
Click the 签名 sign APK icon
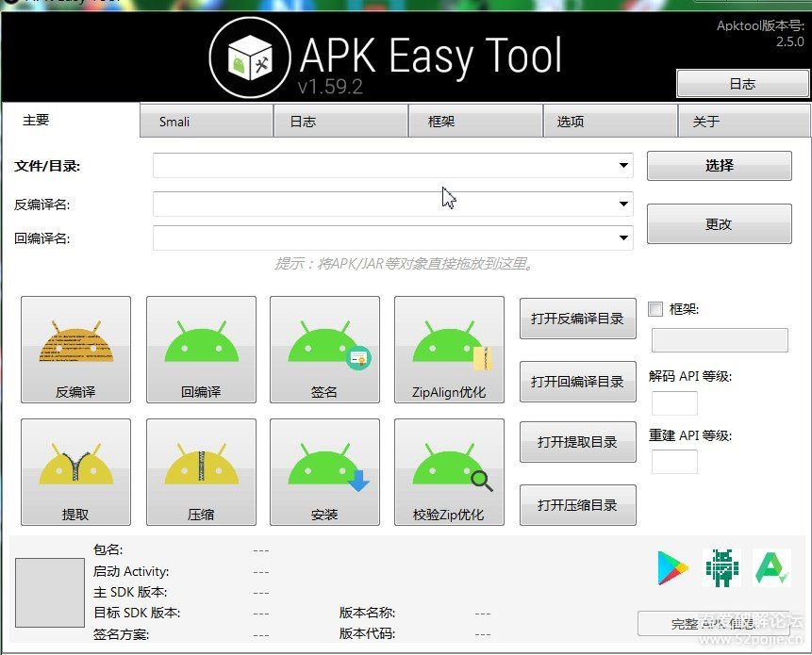point(324,350)
